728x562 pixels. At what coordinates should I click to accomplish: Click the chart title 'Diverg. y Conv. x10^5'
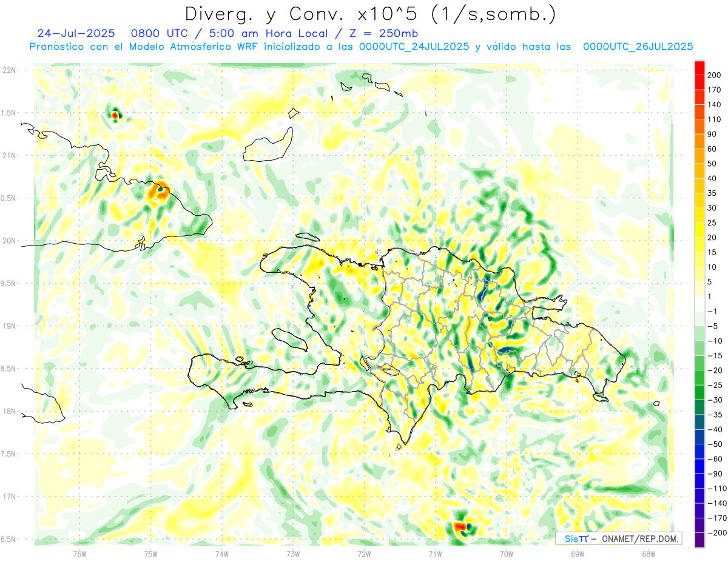[x=304, y=13]
